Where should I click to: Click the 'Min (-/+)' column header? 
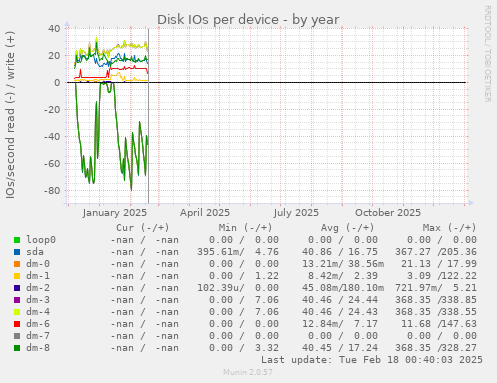pyautogui.click(x=245, y=228)
